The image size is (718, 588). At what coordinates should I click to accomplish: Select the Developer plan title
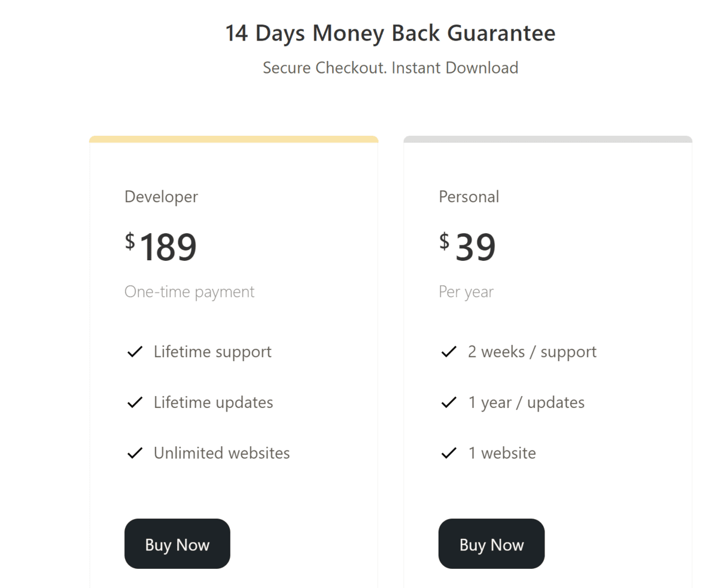[161, 197]
